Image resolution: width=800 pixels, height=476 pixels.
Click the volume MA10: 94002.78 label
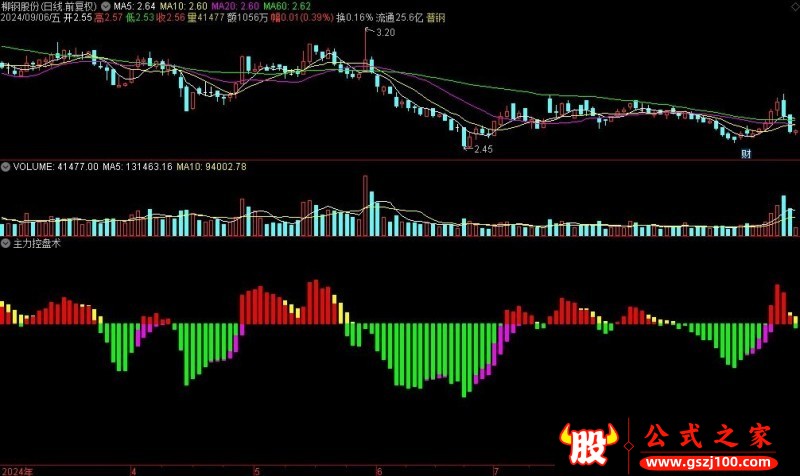click(x=211, y=167)
